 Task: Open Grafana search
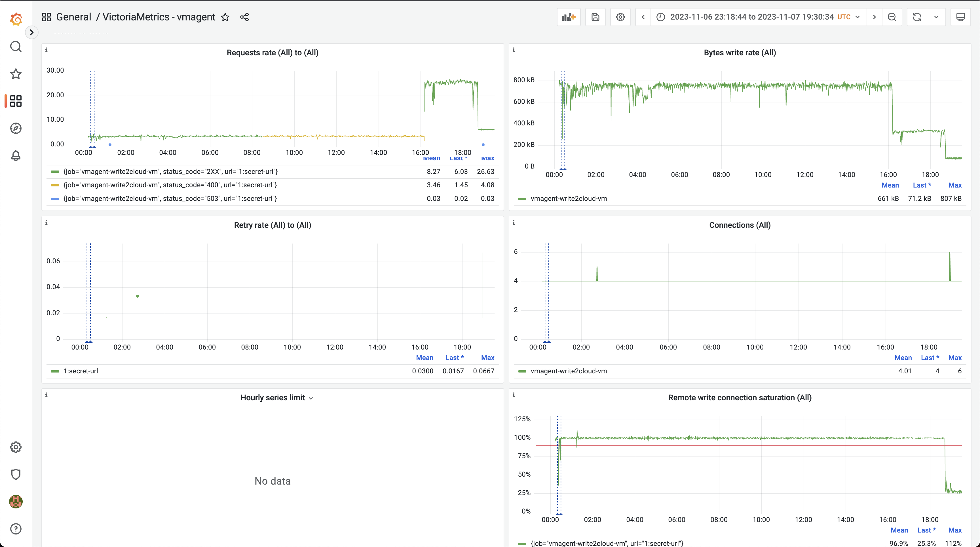click(16, 47)
